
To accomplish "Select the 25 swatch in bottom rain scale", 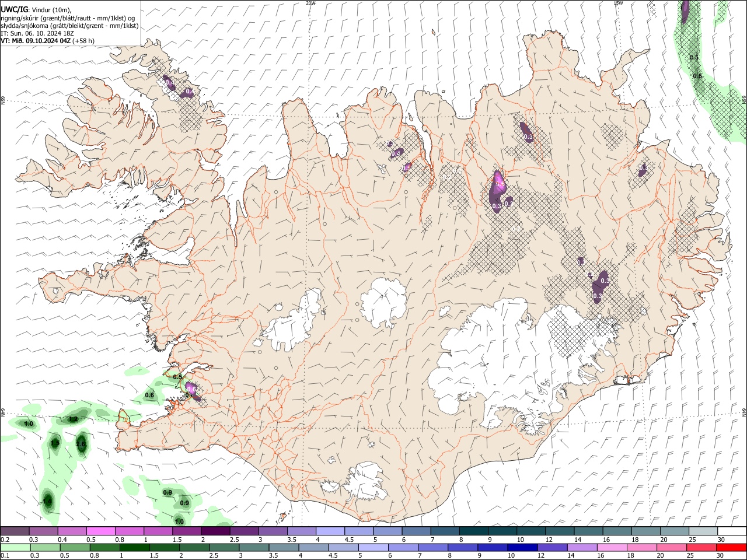I will (x=701, y=548).
